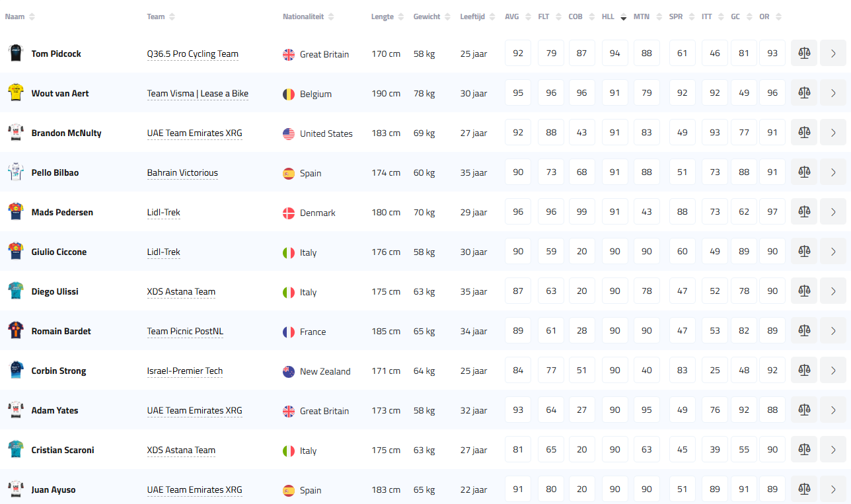Expand Brandon McNulty row with chevron arrow
This screenshot has width=851, height=504.
click(x=832, y=133)
